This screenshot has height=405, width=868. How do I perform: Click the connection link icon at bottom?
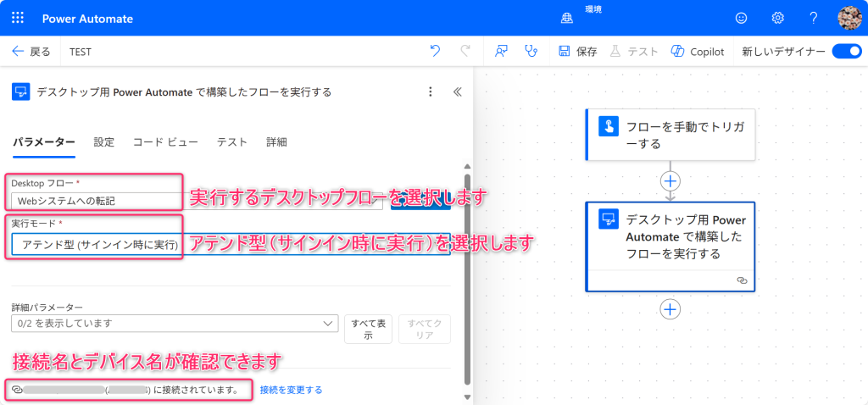(x=17, y=390)
